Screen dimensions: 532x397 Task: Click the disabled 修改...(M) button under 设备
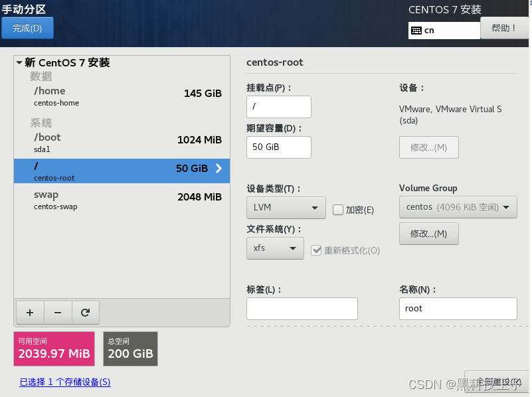tap(429, 147)
